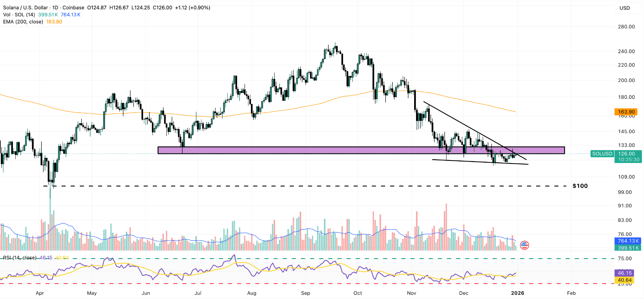Click the blue 764.13K volume label
This screenshot has height=299, width=644.
tap(628, 241)
